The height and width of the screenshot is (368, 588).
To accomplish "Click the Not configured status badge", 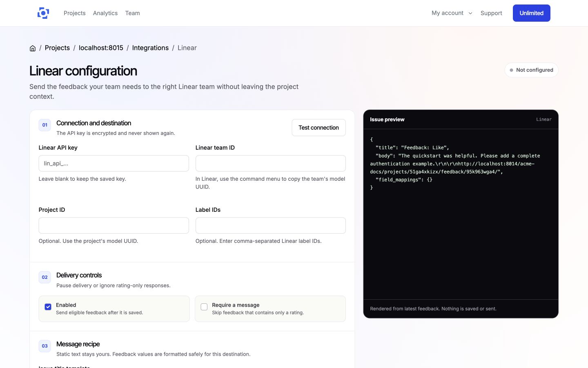I will pyautogui.click(x=531, y=70).
